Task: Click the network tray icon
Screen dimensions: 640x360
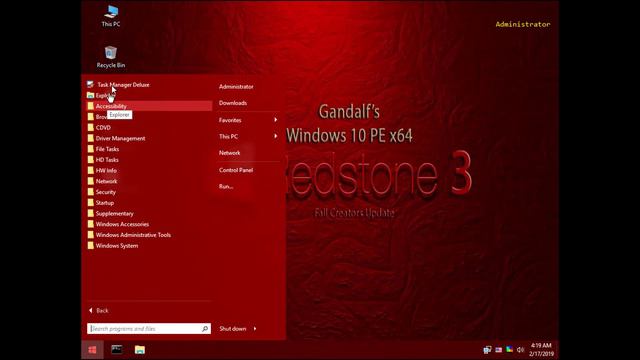Action: coord(487,350)
